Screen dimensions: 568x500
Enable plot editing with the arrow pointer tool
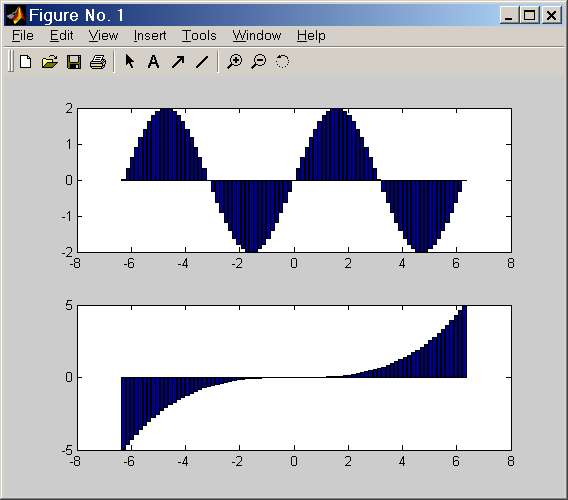(129, 62)
